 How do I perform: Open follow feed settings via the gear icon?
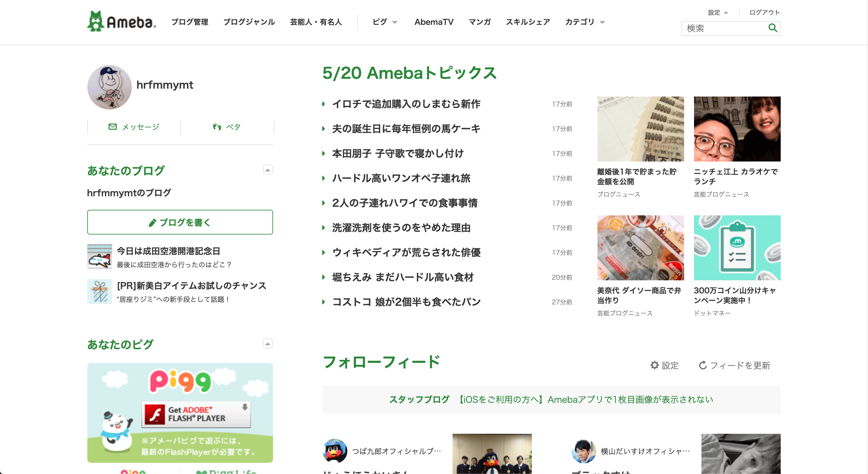point(654,365)
